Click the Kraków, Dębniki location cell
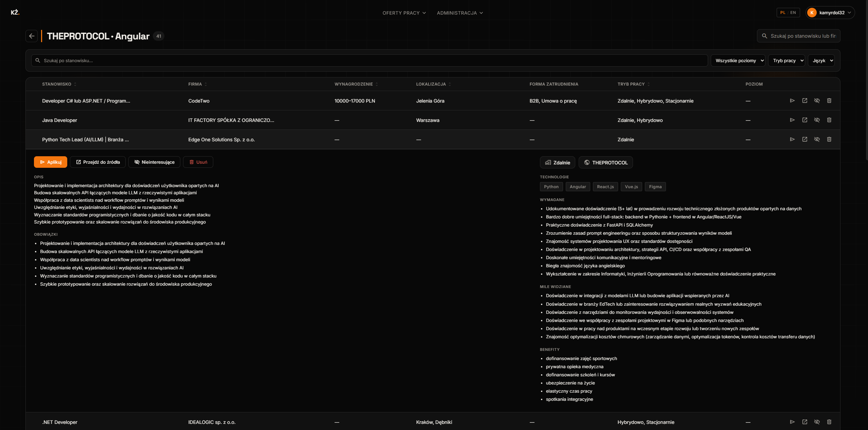Screen dimensions: 868x430 pos(434,422)
